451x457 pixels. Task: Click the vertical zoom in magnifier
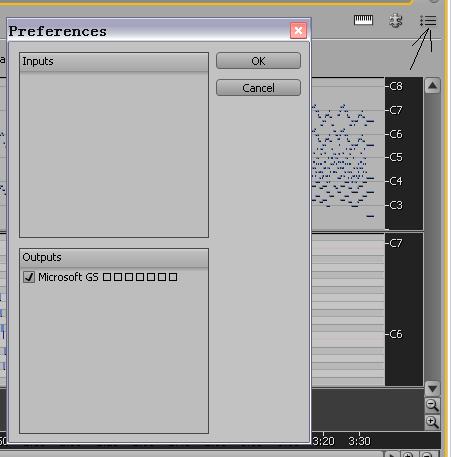(432, 422)
